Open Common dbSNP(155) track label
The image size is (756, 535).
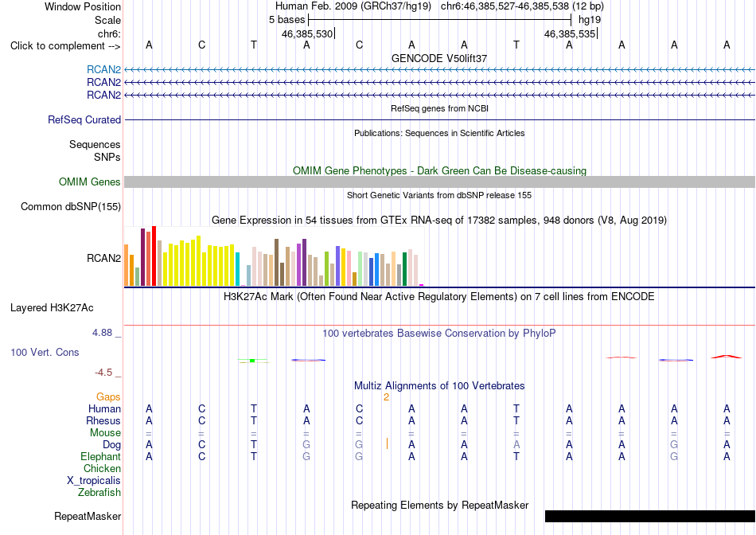(71, 206)
